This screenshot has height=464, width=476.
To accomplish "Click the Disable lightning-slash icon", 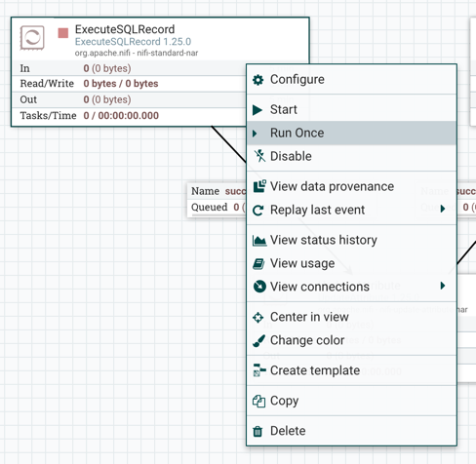I will [259, 156].
